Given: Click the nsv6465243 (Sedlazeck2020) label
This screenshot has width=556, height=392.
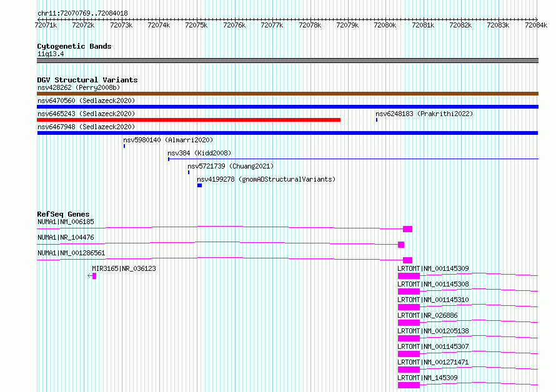Looking at the screenshot, I should coord(86,114).
